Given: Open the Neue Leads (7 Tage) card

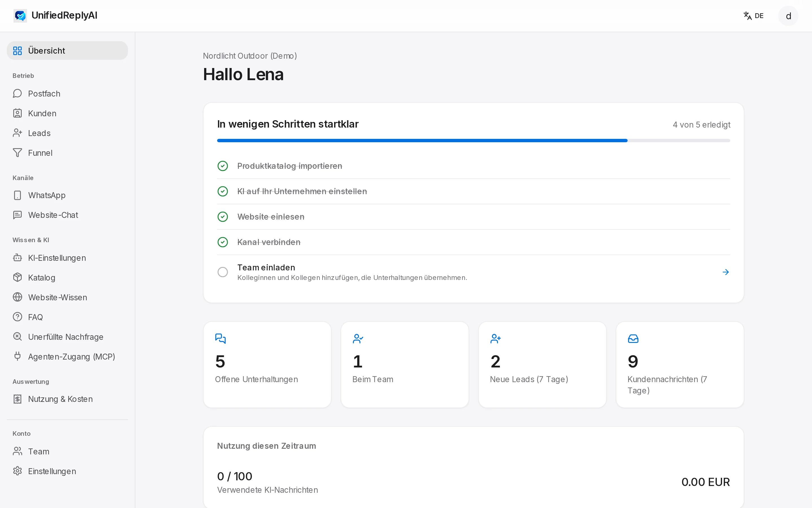Looking at the screenshot, I should point(542,365).
